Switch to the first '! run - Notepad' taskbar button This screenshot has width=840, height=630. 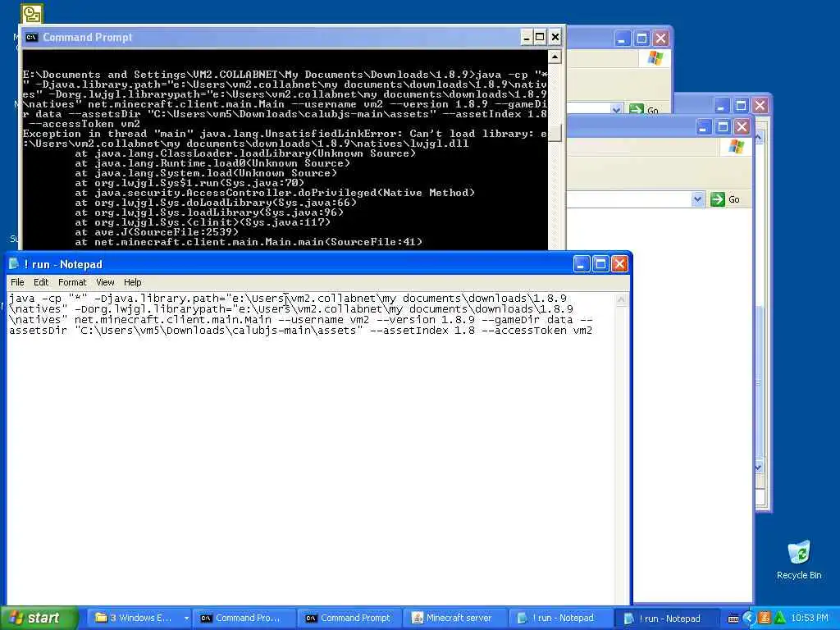tap(559, 618)
